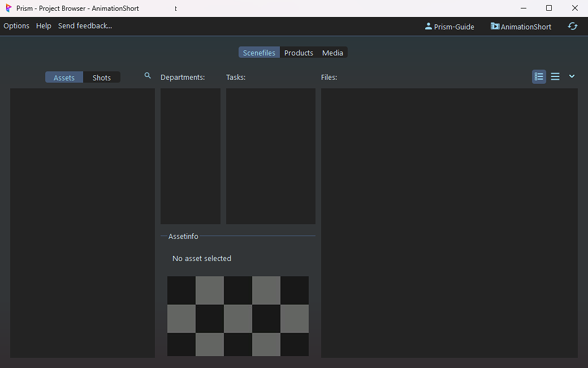Click inside the Departments list

tap(191, 156)
